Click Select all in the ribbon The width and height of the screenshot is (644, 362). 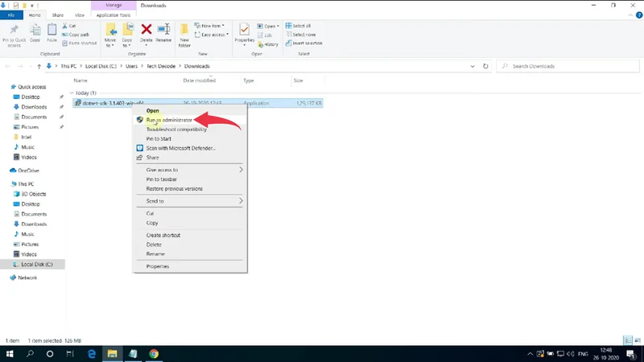(x=302, y=26)
